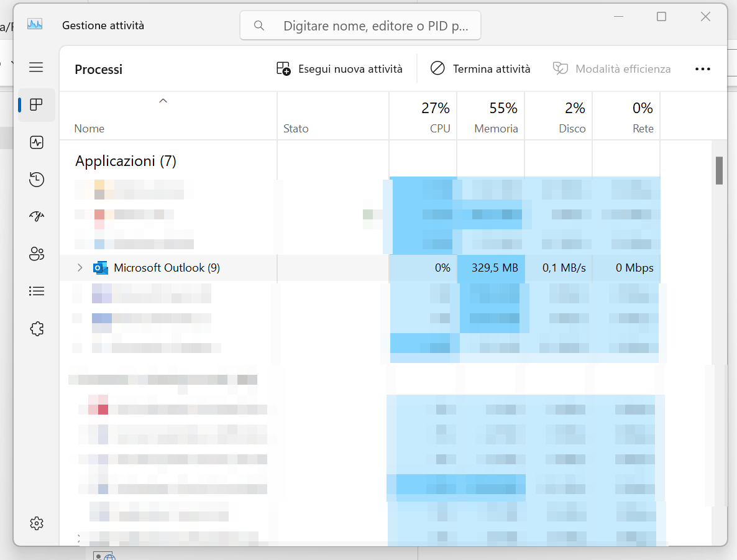Open the App history sidebar icon
Viewport: 737px width, 560px height.
[x=36, y=179]
